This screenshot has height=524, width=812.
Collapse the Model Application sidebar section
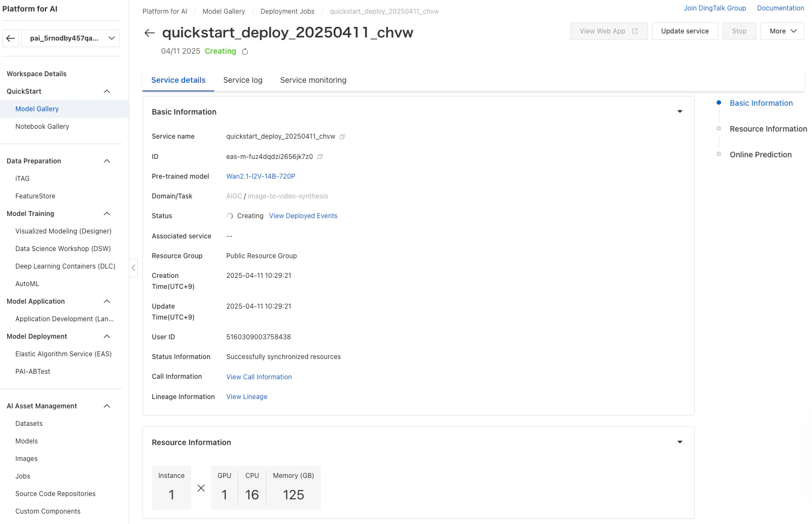click(x=107, y=301)
